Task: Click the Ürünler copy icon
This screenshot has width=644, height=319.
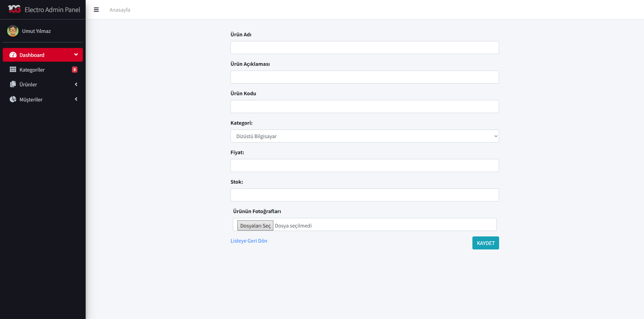Action: [x=13, y=84]
